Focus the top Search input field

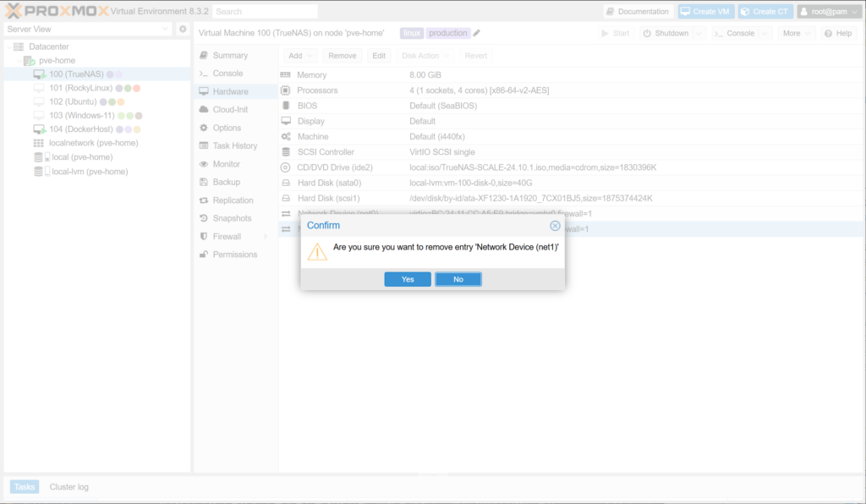[x=265, y=12]
